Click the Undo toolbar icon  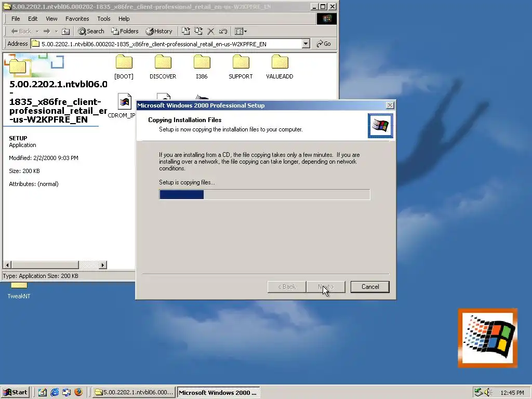pos(223,31)
